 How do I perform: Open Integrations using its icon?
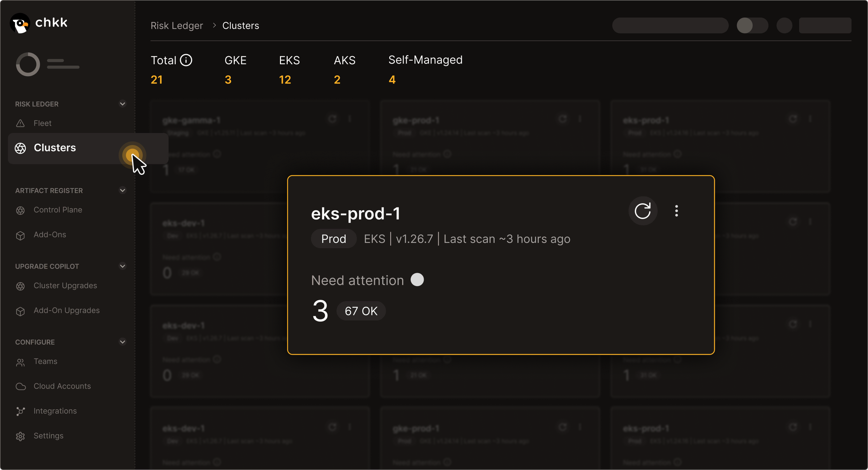(x=20, y=411)
